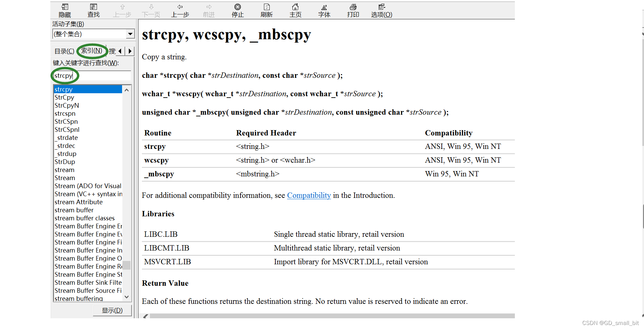Select the highlighted strcpy index entry

(88, 89)
